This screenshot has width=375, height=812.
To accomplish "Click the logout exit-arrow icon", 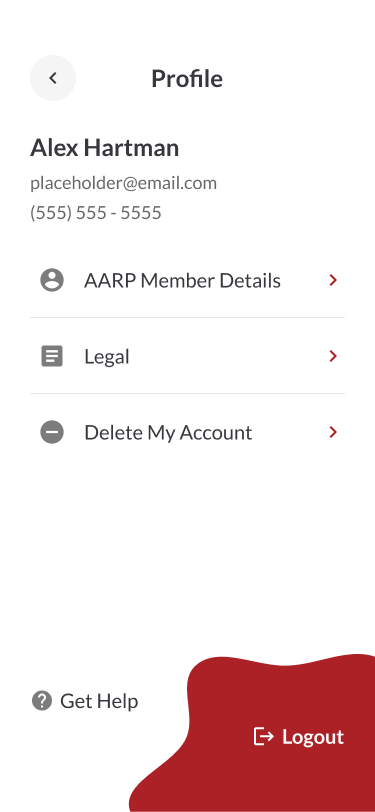I will [x=264, y=736].
